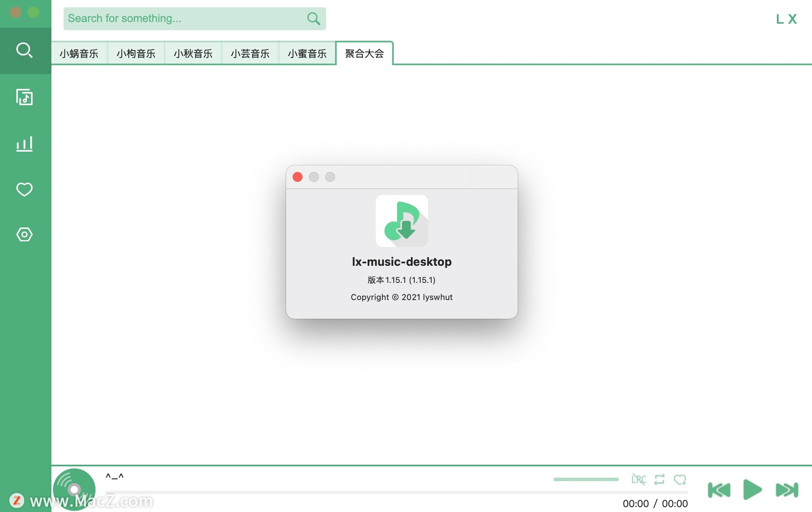This screenshot has width=812, height=512.
Task: Open the settings hexagon icon
Action: pos(25,234)
